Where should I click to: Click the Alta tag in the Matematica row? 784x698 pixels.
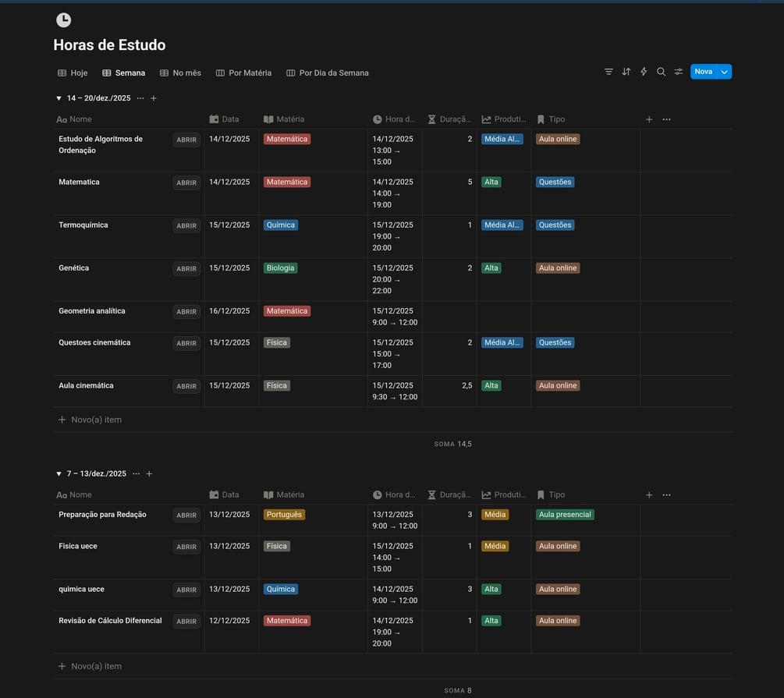point(491,182)
